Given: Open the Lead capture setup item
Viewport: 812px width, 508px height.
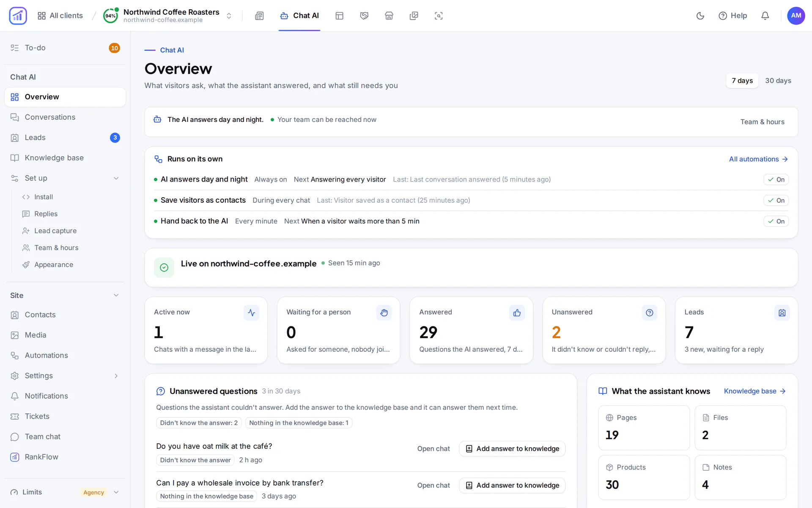Looking at the screenshot, I should pos(71,231).
